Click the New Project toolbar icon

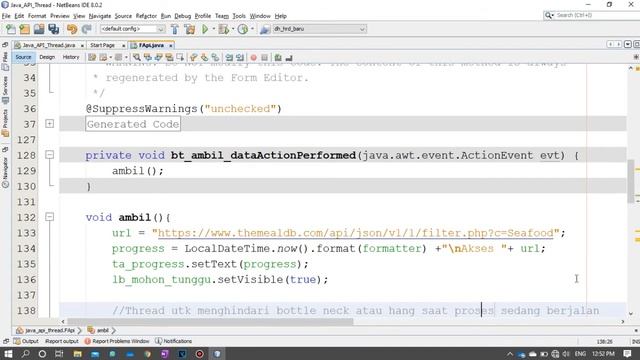(x=24, y=29)
